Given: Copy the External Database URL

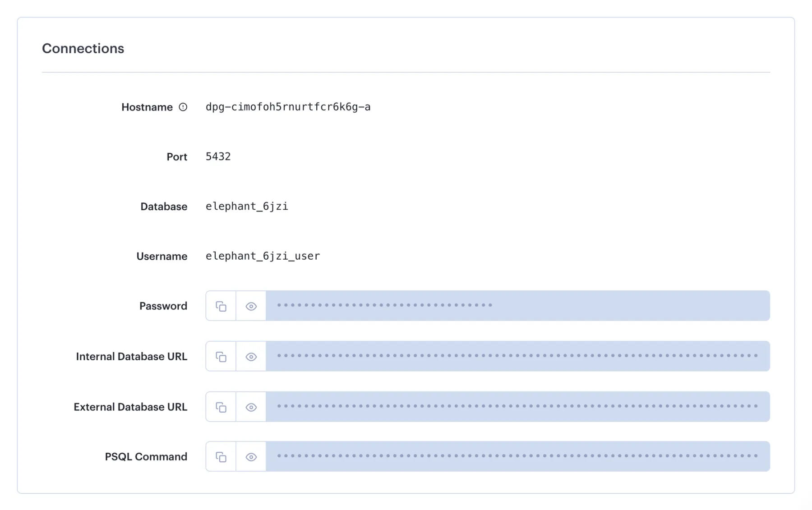Looking at the screenshot, I should coord(221,407).
